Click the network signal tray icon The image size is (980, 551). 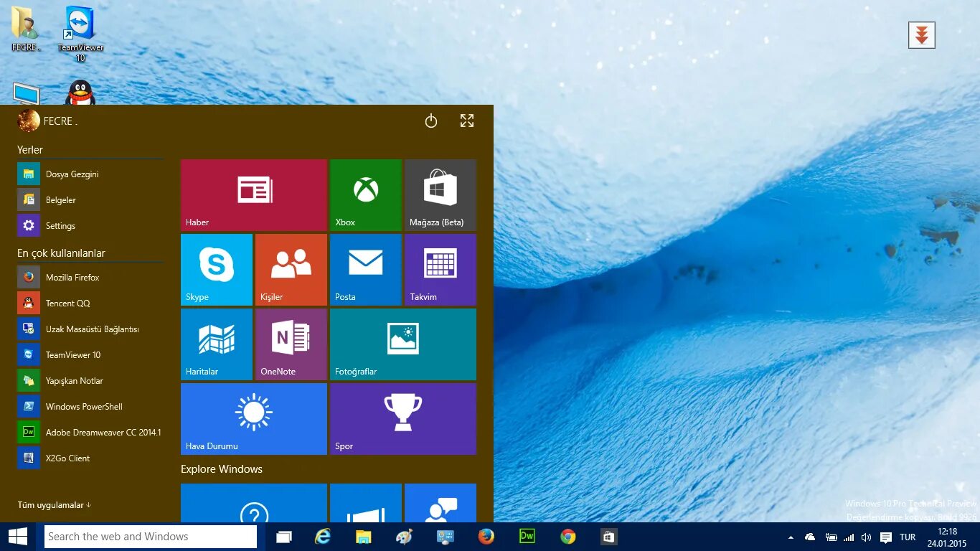coord(849,537)
